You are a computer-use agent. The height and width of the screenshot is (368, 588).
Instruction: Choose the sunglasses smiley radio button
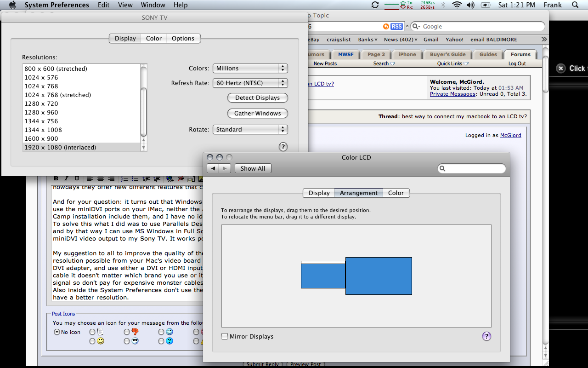point(127,341)
